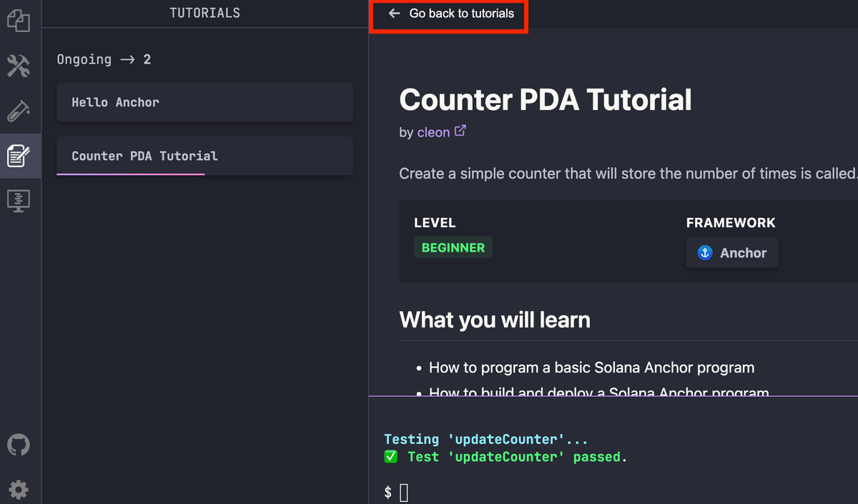Click Go back to tutorials
This screenshot has width=858, height=504.
451,14
